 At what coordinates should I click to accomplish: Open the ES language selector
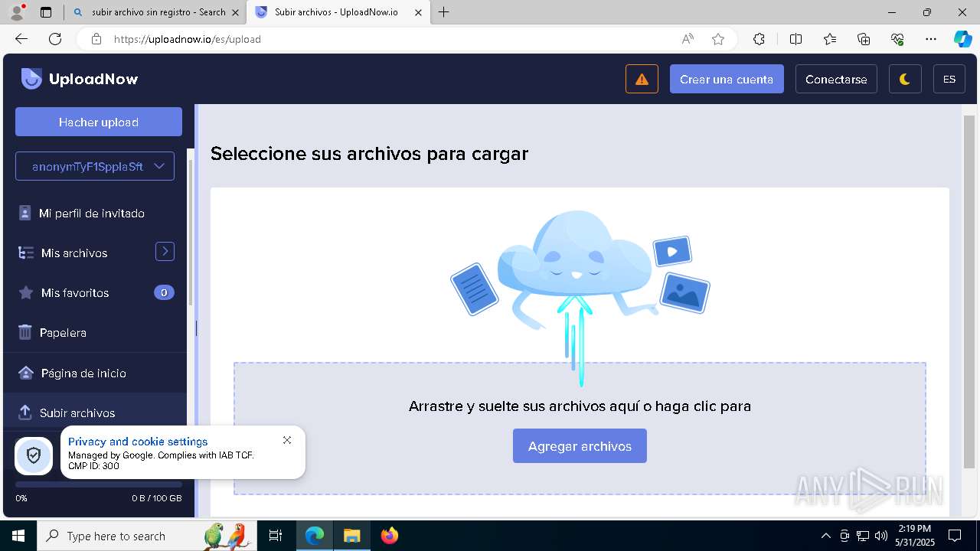pos(949,79)
